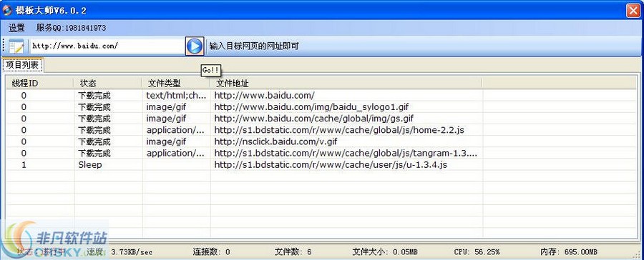Click the app logo in title bar
Screen dimensions: 644x260
(x=7, y=10)
